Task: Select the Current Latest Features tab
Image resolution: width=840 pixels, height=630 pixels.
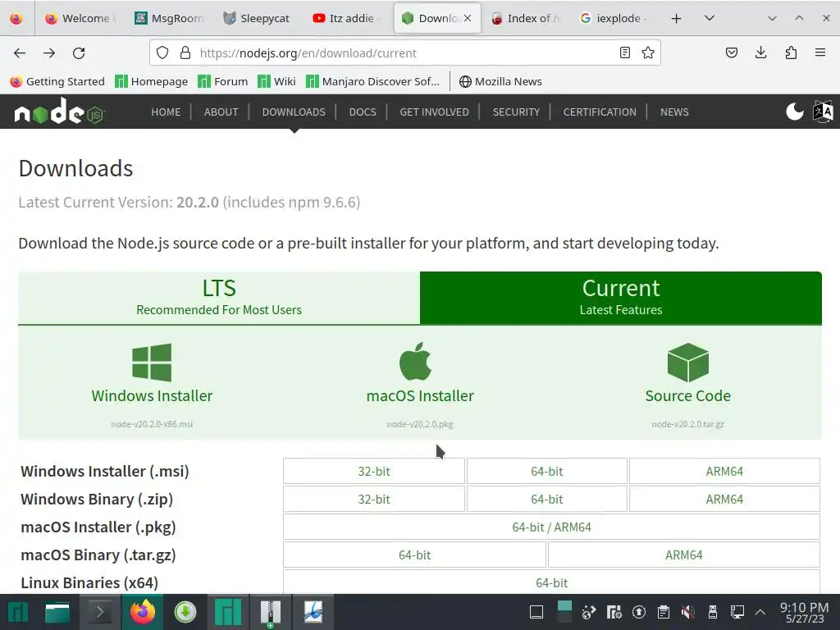Action: 621,298
